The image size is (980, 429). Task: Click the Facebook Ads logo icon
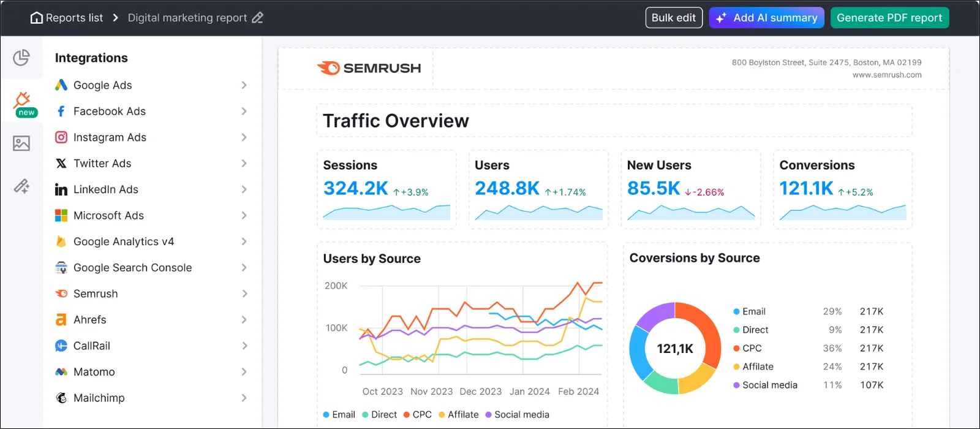tap(61, 111)
